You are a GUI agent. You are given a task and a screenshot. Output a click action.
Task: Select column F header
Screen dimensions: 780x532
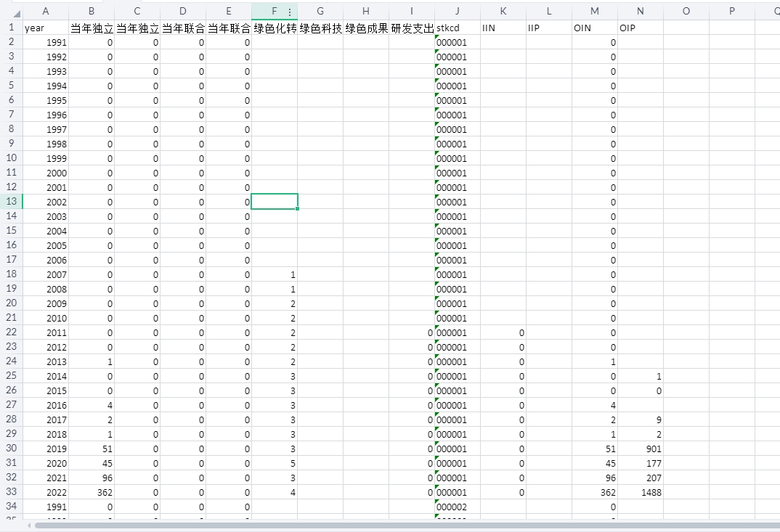274,11
